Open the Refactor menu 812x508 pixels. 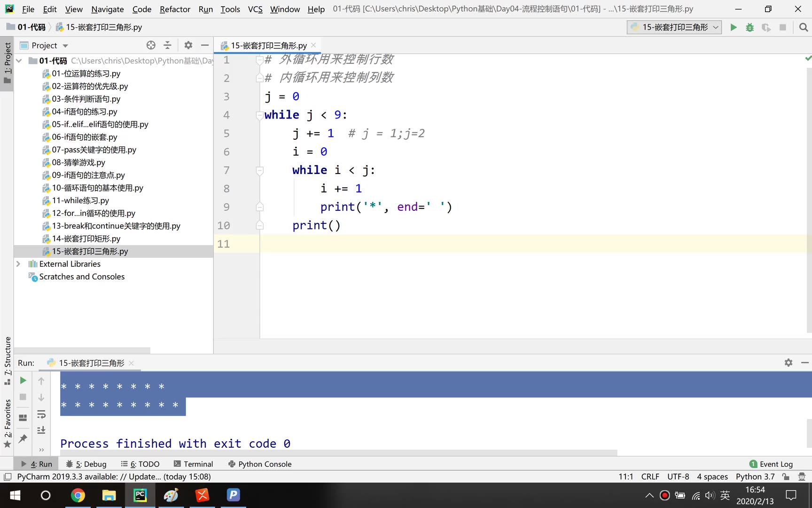click(175, 9)
